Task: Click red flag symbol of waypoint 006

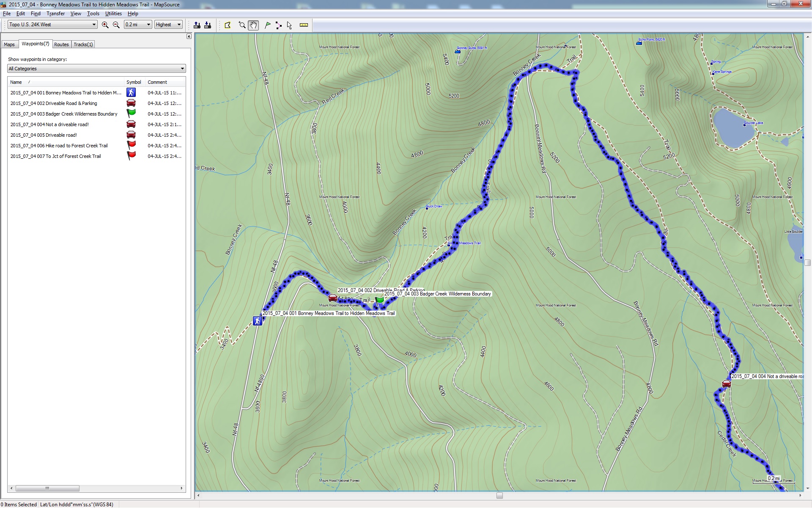Action: (131, 145)
